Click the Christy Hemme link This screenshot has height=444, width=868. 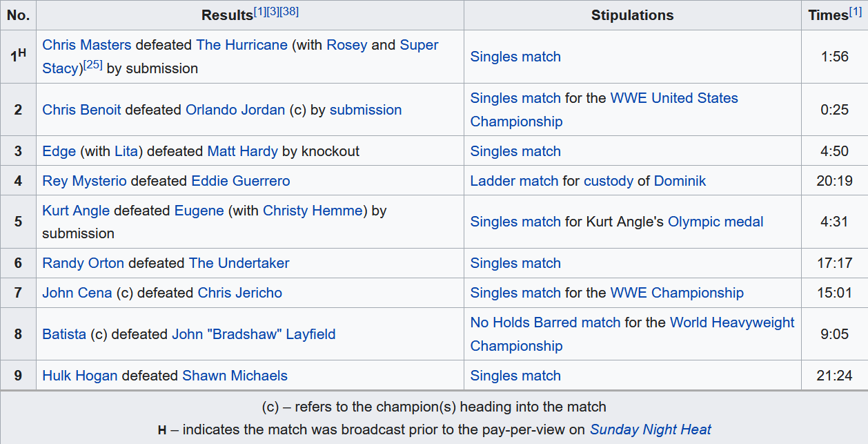click(x=313, y=211)
